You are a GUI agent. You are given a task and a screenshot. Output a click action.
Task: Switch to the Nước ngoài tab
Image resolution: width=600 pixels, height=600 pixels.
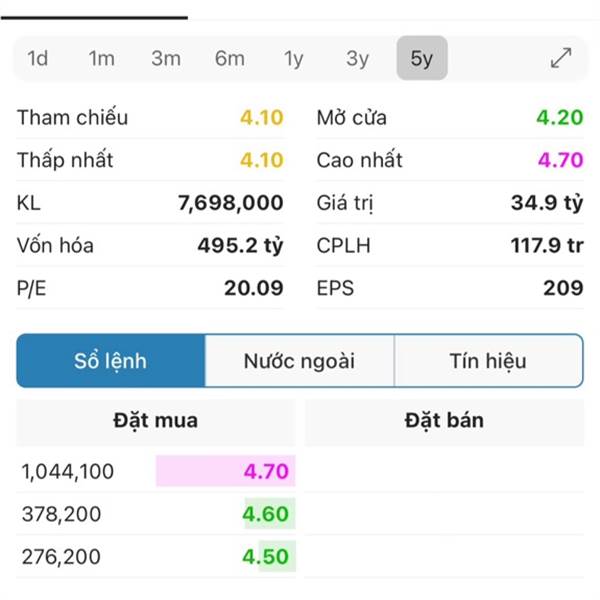click(299, 361)
